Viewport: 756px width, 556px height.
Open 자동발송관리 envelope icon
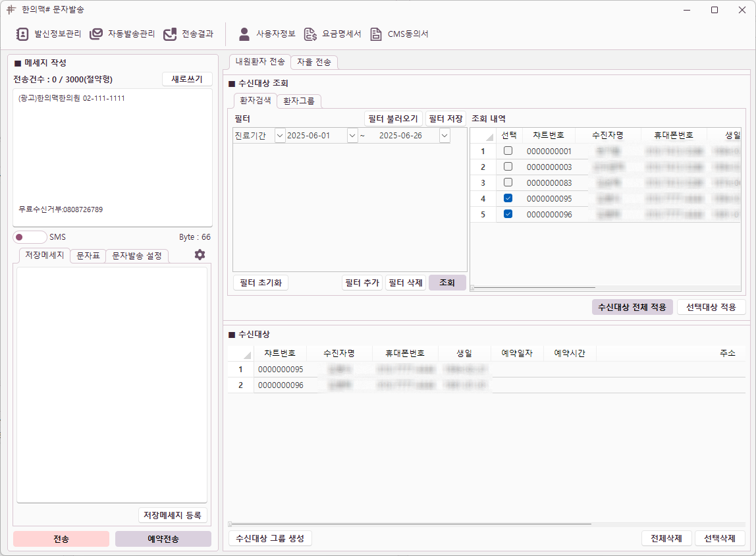point(96,34)
